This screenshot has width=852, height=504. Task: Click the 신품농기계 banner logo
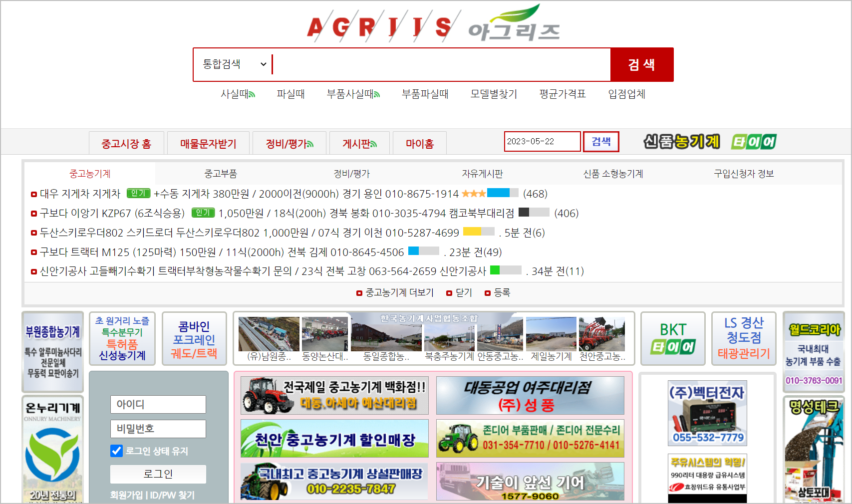pos(682,142)
